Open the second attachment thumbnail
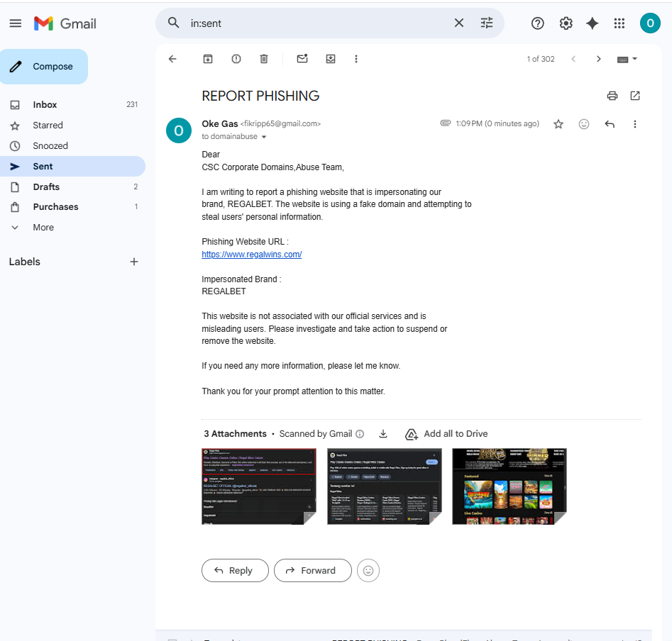Screen dimensions: 672x641 [x=385, y=486]
